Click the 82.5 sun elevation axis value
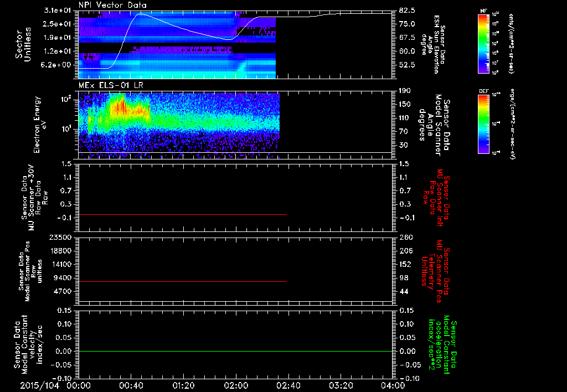567x392 pixels. (x=407, y=11)
